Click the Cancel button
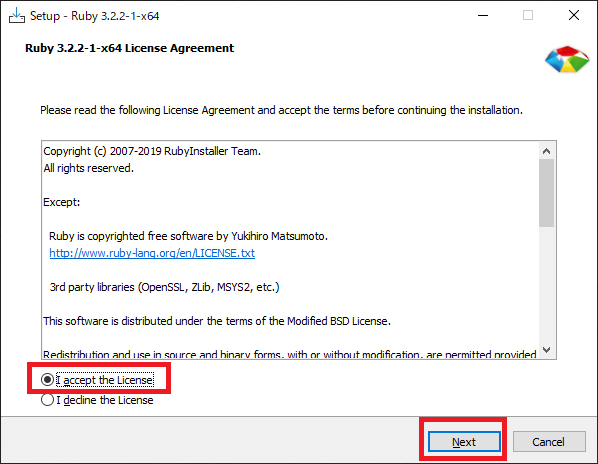 [549, 442]
